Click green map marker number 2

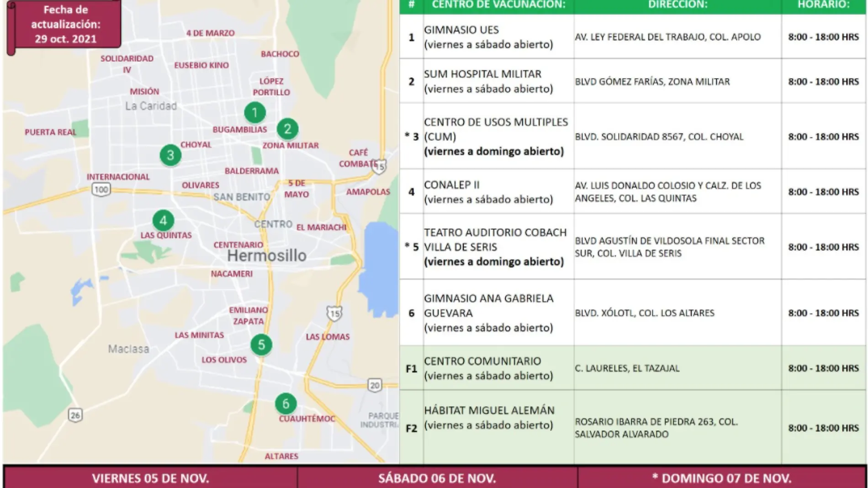tap(288, 129)
